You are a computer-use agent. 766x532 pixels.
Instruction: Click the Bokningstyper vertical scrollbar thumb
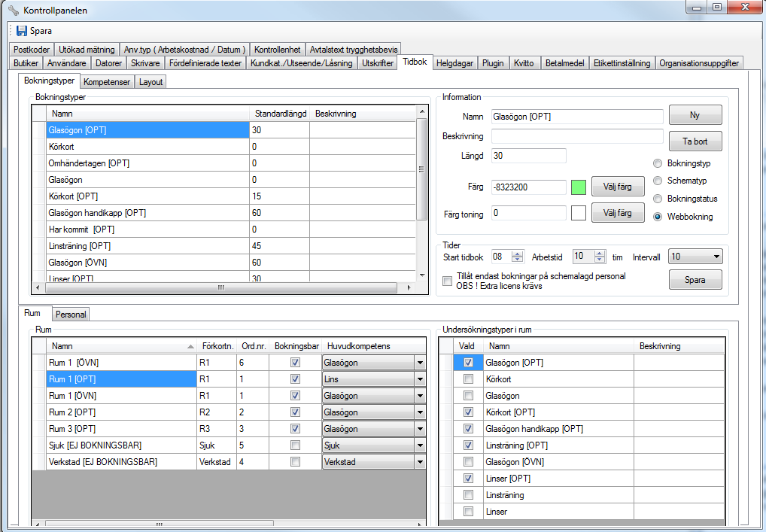pyautogui.click(x=421, y=169)
